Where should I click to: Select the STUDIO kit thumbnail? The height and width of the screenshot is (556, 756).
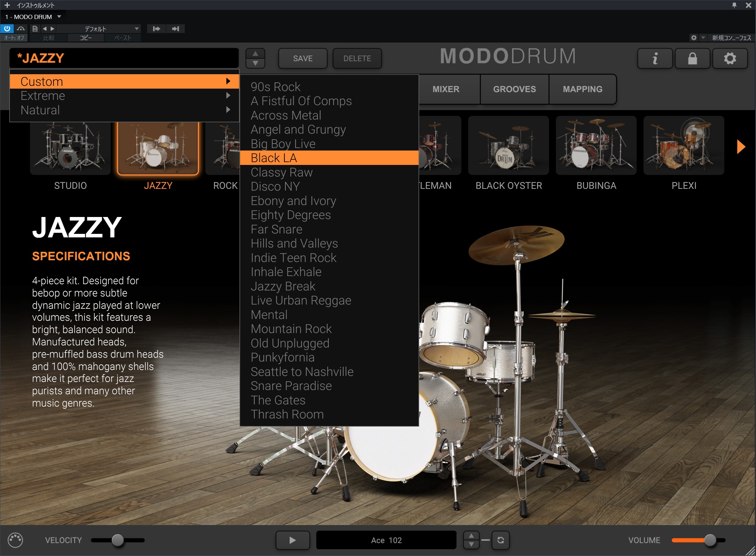pos(70,148)
